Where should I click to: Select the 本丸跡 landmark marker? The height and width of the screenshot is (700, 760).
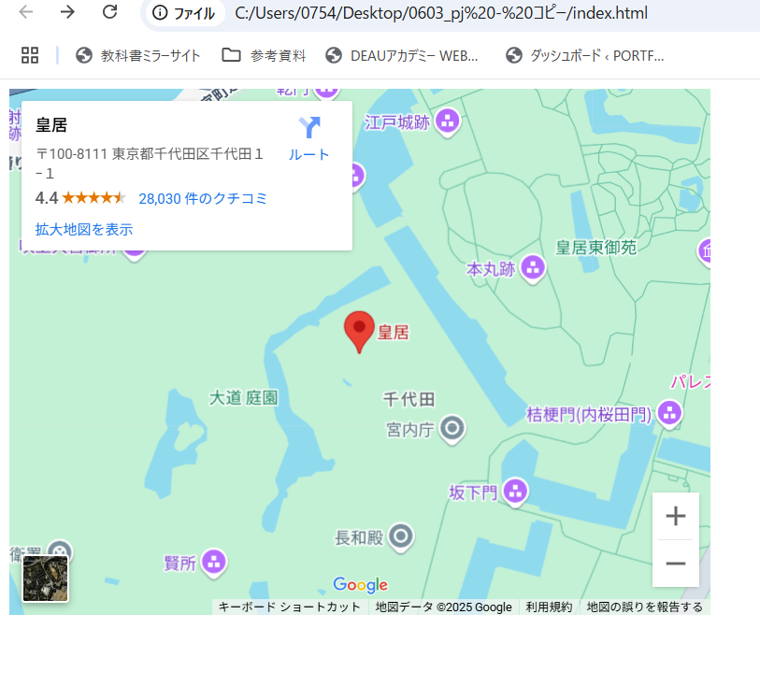click(533, 268)
